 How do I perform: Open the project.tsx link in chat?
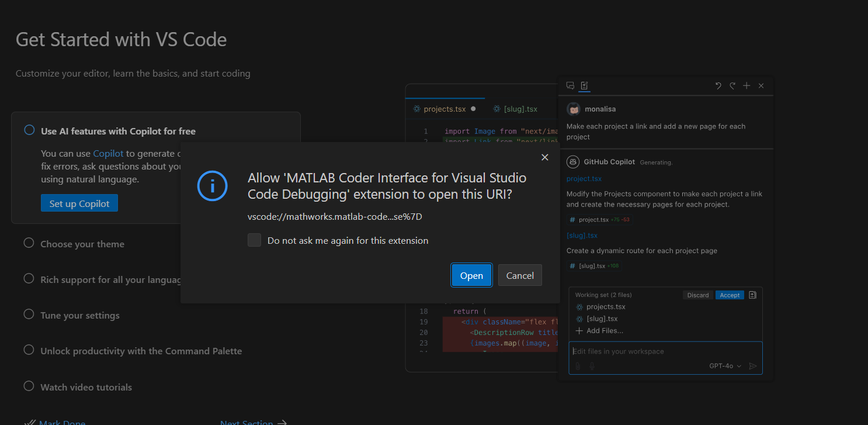click(584, 179)
